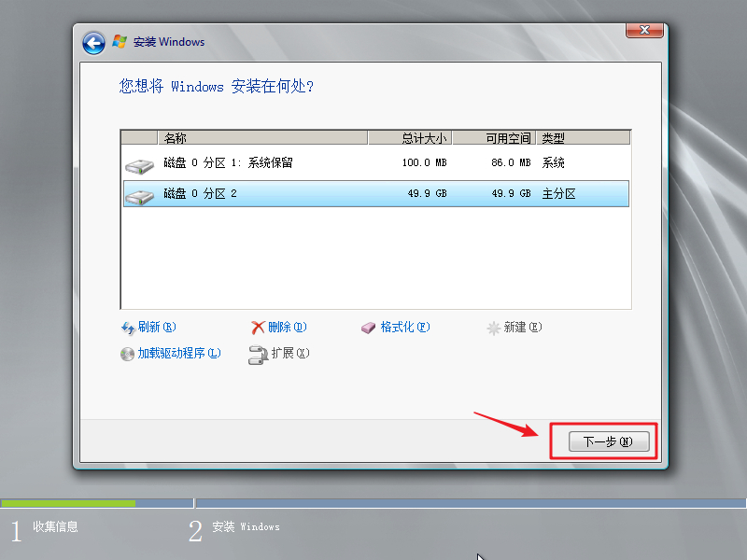Select the 49.9 GB 主分区 partition row

tap(373, 194)
